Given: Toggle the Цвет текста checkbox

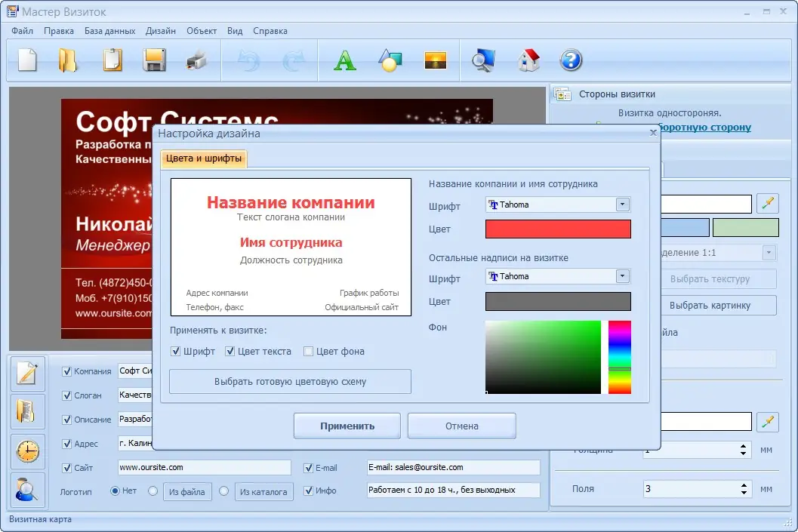Looking at the screenshot, I should [x=230, y=352].
